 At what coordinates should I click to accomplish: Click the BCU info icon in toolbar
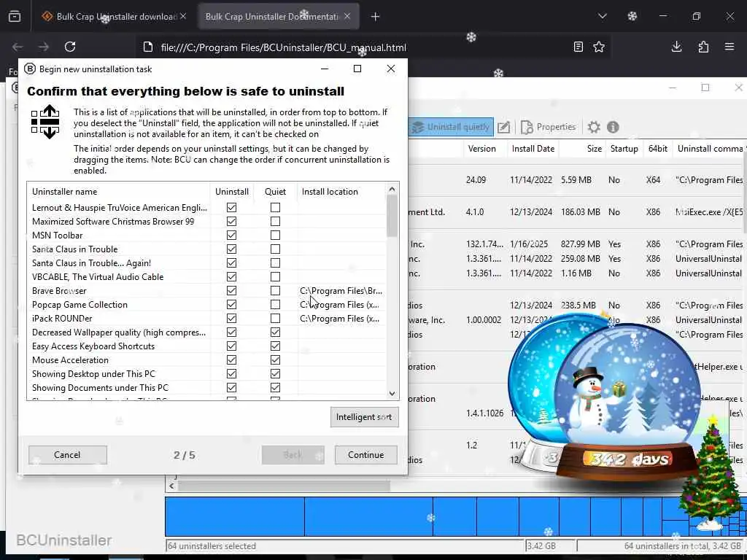pyautogui.click(x=613, y=127)
